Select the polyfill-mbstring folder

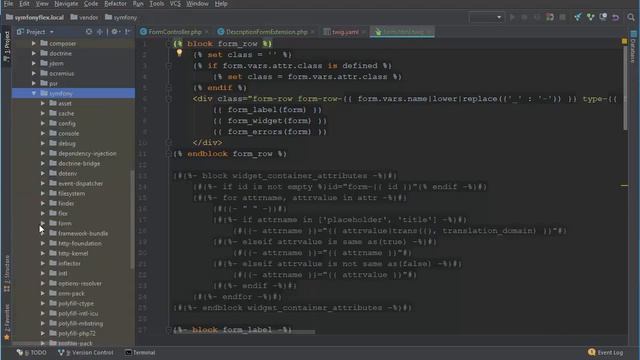80,323
